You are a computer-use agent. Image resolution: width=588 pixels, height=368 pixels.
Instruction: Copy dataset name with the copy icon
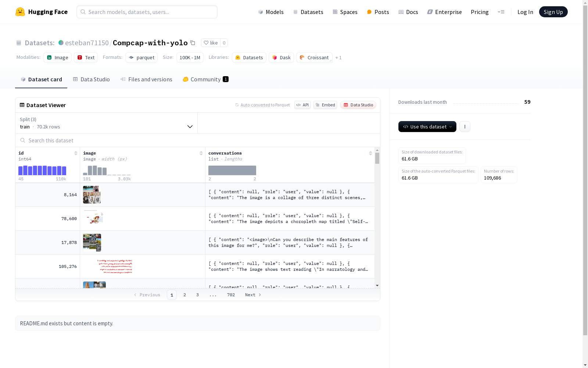[x=193, y=43]
